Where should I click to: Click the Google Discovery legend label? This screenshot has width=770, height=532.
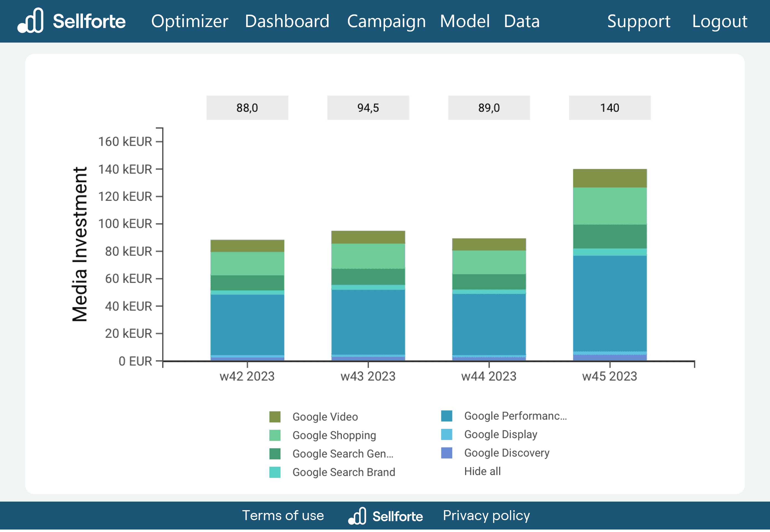506,453
